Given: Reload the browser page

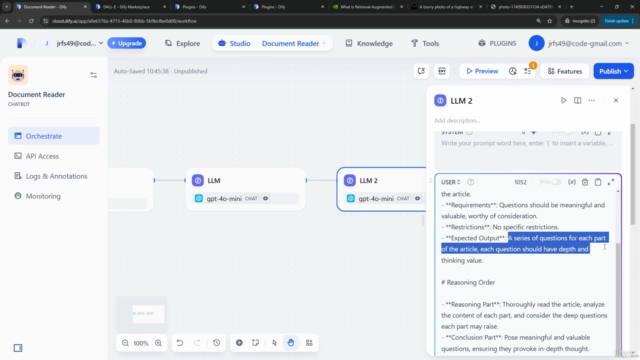Looking at the screenshot, I should [31, 21].
